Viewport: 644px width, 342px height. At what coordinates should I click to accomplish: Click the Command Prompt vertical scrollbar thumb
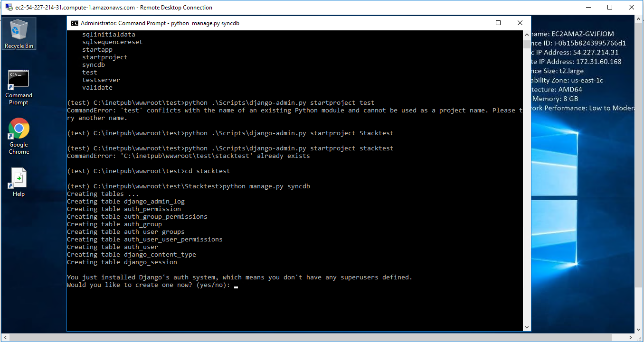pos(527,44)
